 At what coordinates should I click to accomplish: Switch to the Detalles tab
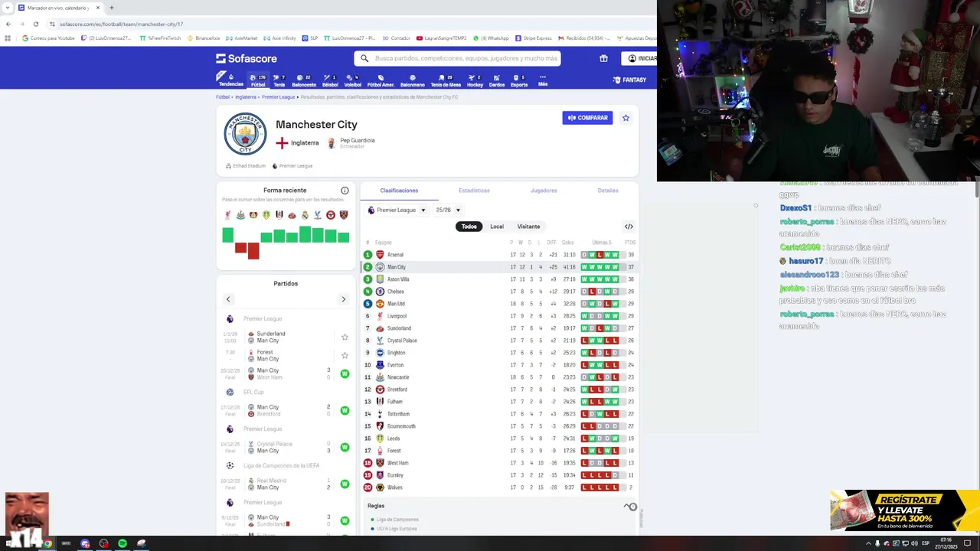click(608, 191)
